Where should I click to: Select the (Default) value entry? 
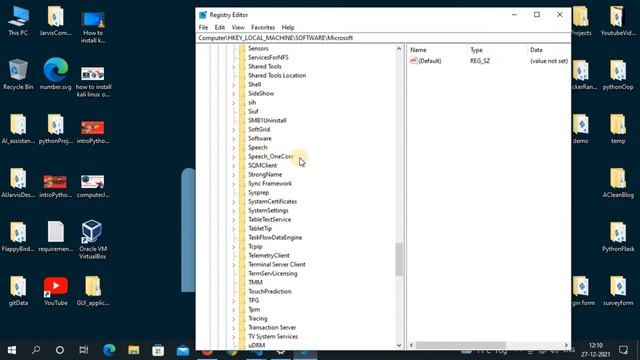[x=429, y=61]
